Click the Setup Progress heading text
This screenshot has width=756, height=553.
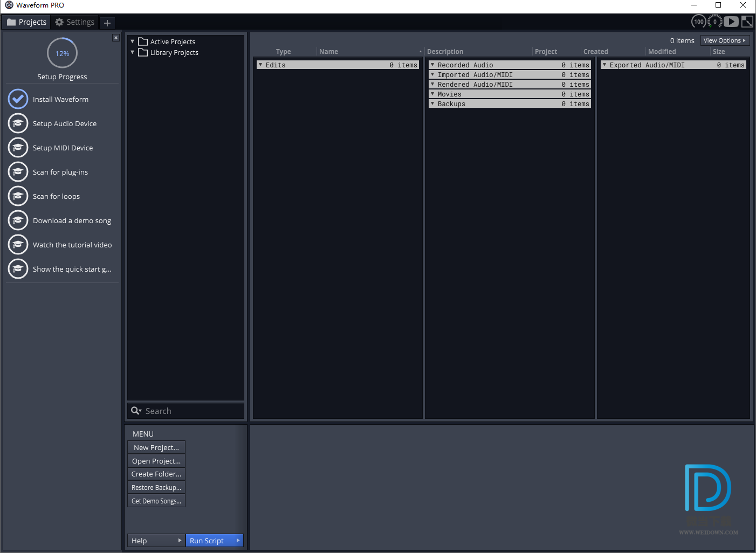[62, 77]
